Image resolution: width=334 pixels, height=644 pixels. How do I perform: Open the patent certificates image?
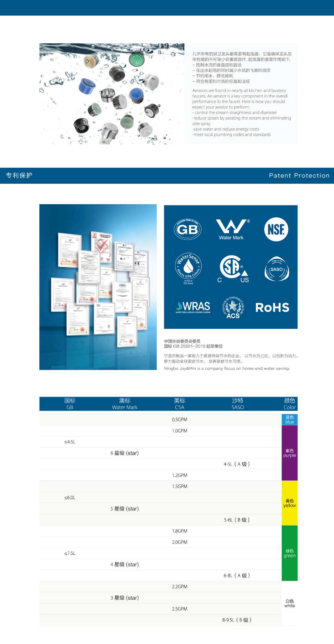click(x=98, y=287)
